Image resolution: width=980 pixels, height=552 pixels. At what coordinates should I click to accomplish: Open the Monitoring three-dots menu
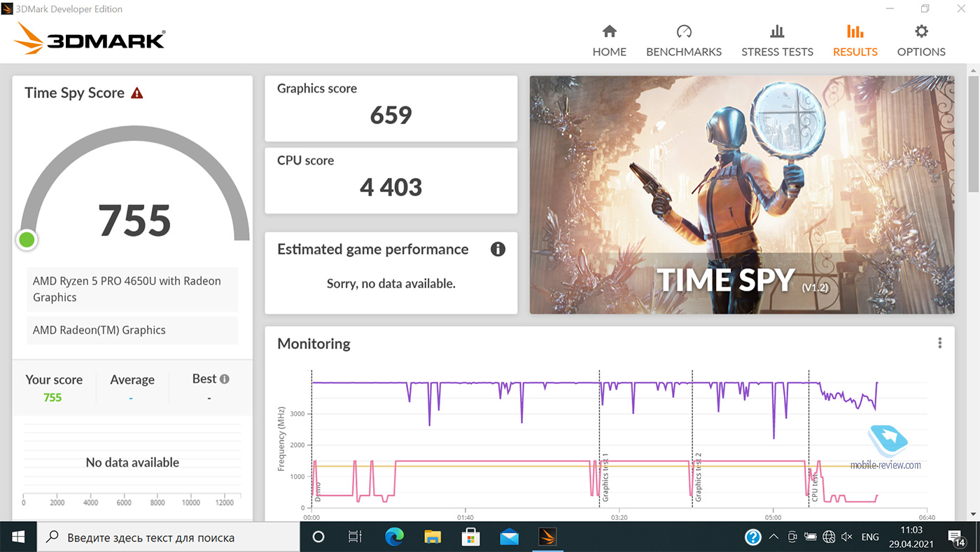pyautogui.click(x=939, y=343)
